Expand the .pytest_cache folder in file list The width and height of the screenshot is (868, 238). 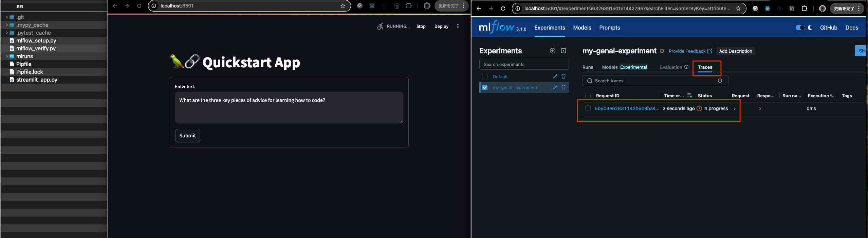(x=7, y=33)
